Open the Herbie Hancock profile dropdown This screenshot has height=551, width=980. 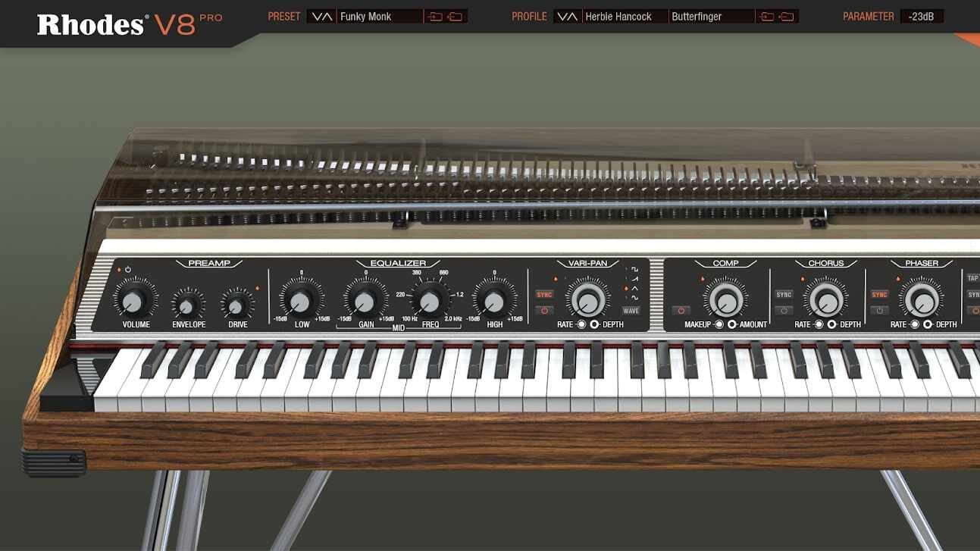625,17
